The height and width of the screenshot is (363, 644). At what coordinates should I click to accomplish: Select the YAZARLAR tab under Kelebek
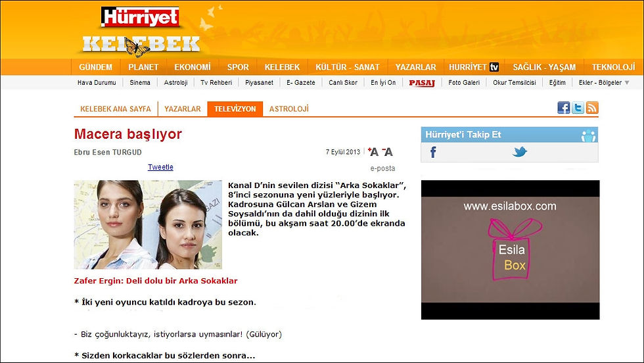click(x=183, y=109)
